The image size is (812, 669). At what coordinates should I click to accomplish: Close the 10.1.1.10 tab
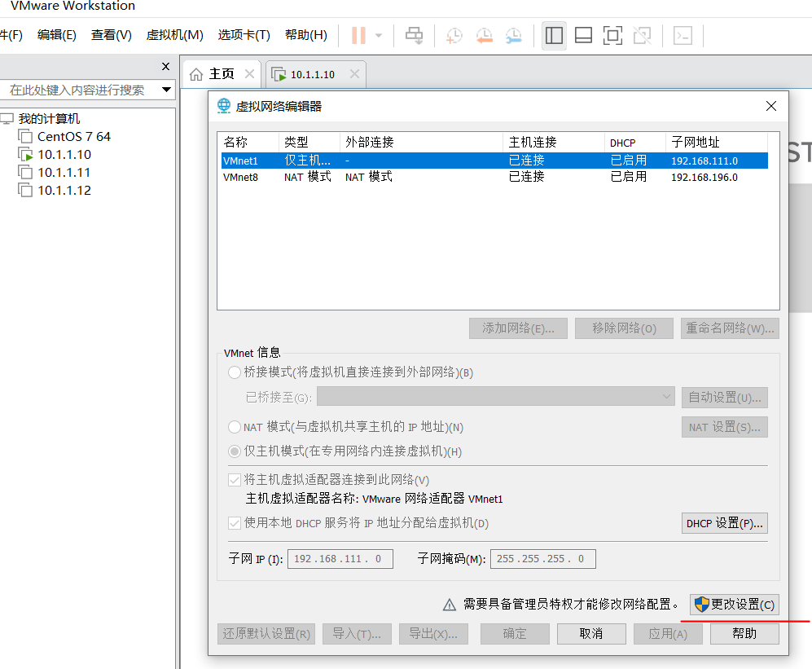pos(355,73)
